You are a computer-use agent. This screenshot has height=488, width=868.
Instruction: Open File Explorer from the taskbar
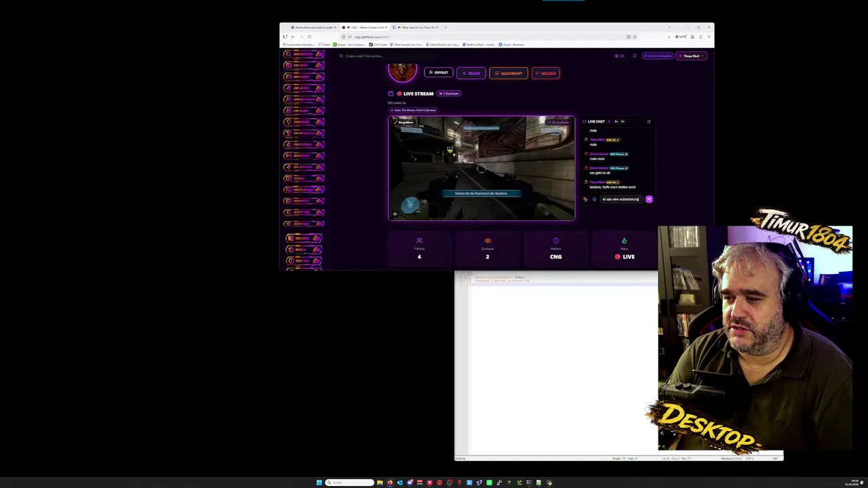pos(380,483)
